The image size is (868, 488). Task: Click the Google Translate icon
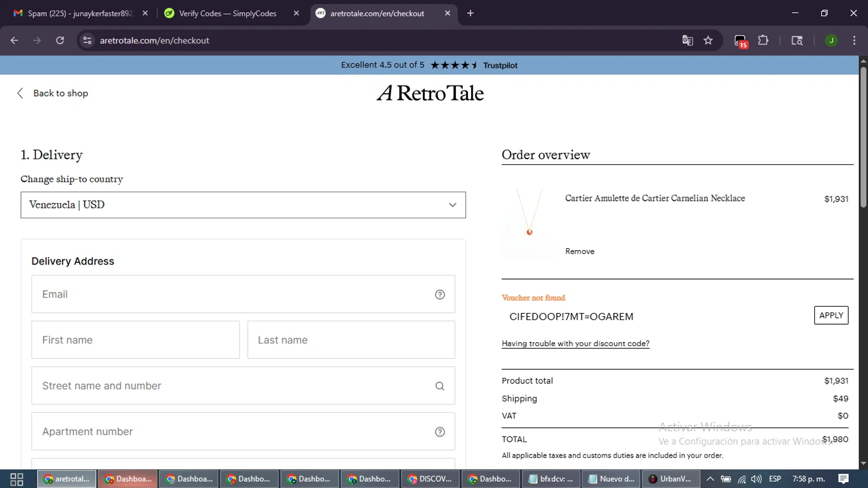[x=687, y=41]
